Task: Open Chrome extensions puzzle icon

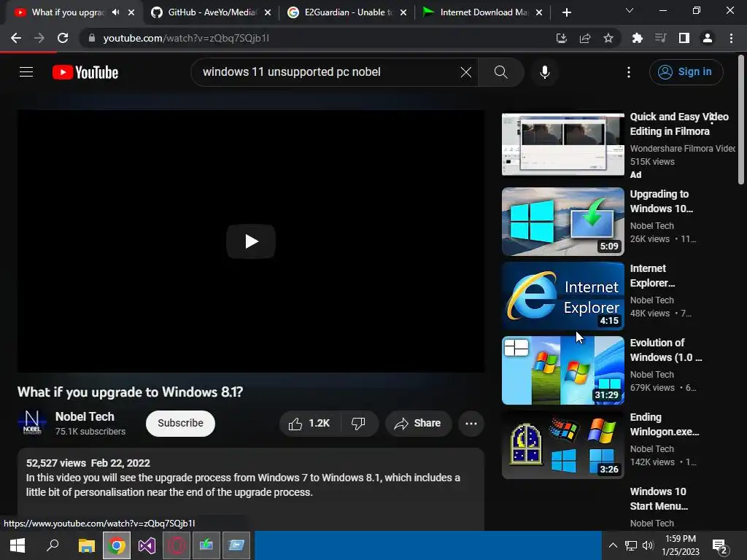Action: [x=638, y=38]
